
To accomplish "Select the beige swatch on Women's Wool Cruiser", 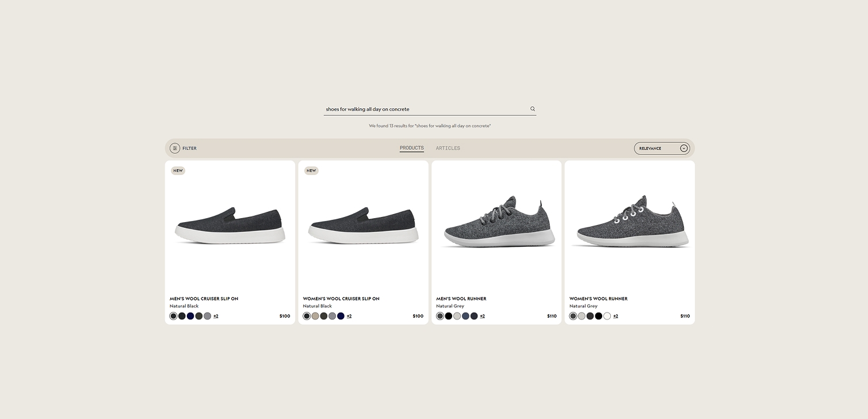I will pos(315,316).
